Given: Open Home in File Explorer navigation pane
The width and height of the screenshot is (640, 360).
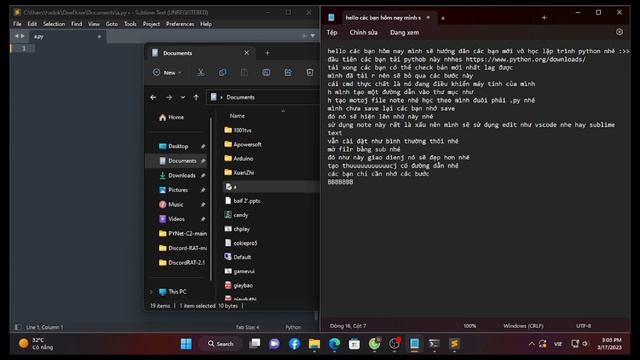Looking at the screenshot, I should 171,117.
